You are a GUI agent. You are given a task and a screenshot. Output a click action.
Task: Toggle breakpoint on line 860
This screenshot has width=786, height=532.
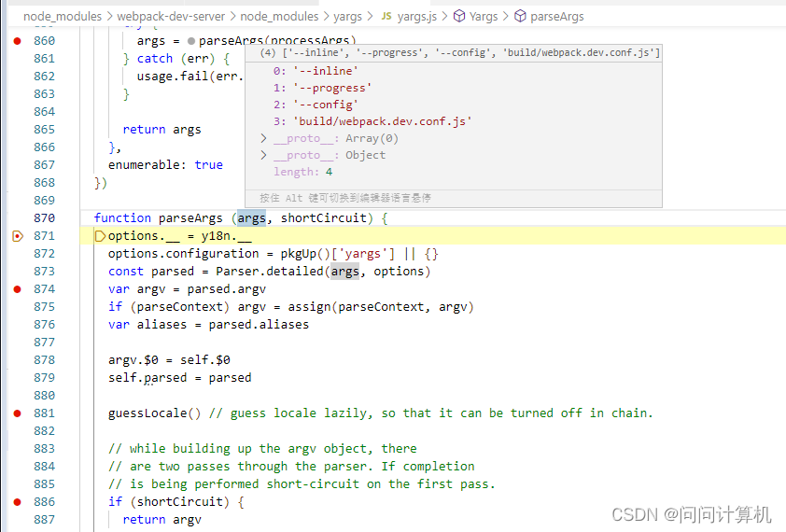(17, 41)
